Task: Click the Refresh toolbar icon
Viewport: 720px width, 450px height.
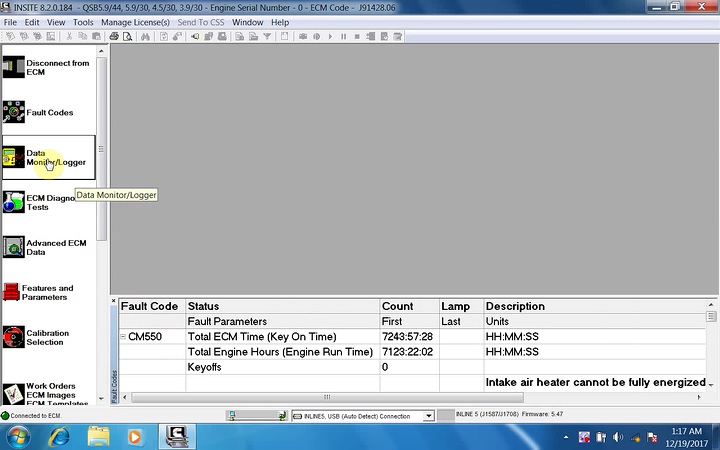Action: (164, 36)
